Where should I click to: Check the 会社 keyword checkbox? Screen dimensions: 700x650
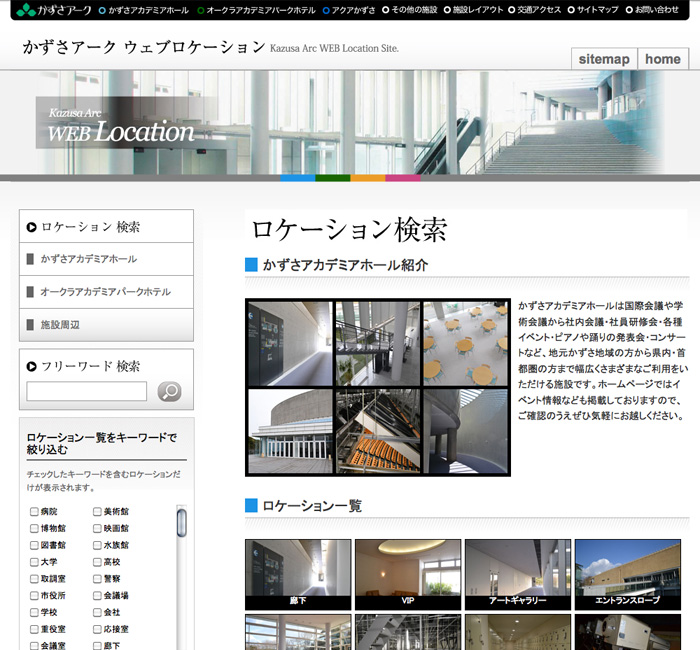97,612
